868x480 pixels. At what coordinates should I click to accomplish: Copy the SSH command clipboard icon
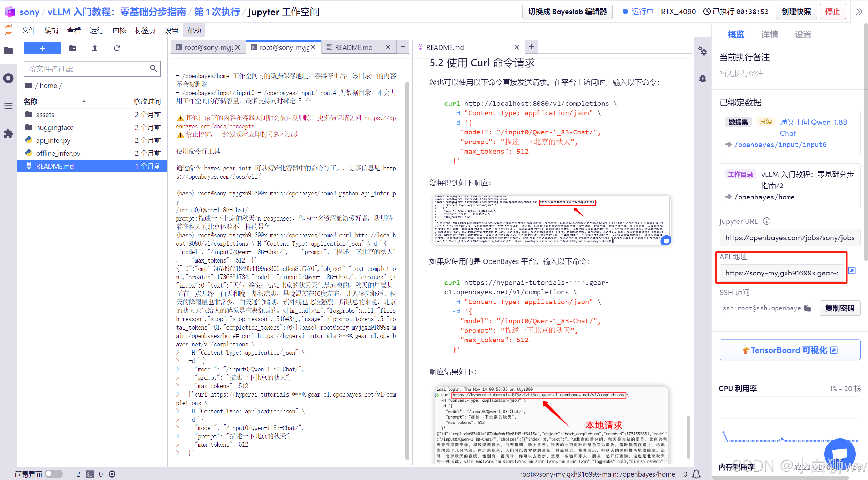click(x=807, y=308)
